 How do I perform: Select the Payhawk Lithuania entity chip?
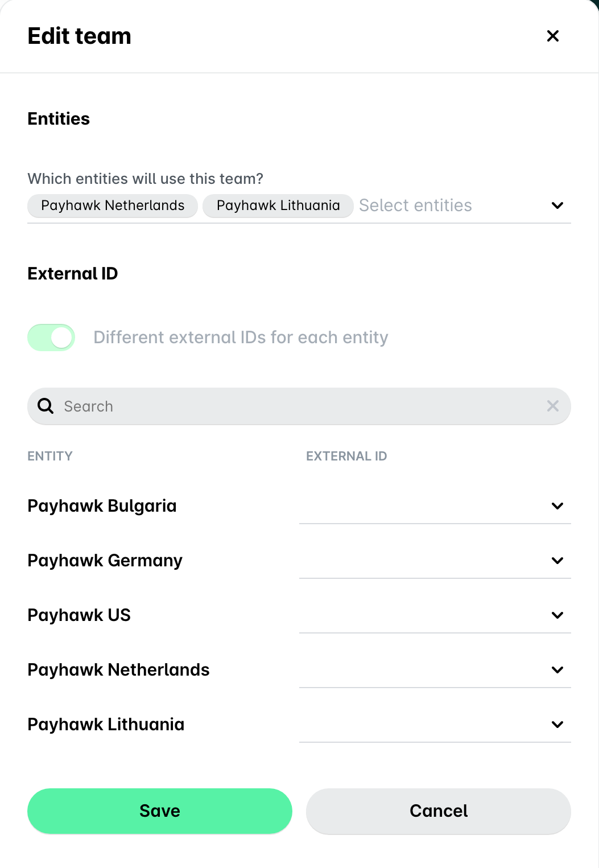point(278,205)
